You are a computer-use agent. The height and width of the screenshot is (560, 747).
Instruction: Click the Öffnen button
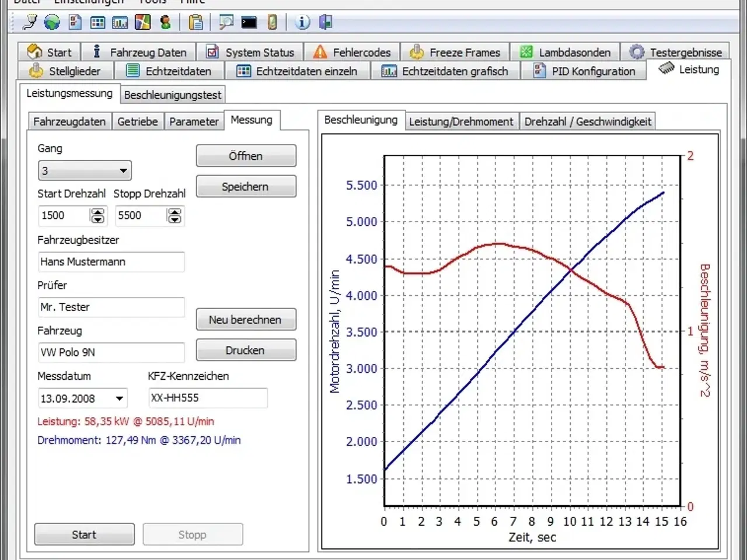click(246, 156)
